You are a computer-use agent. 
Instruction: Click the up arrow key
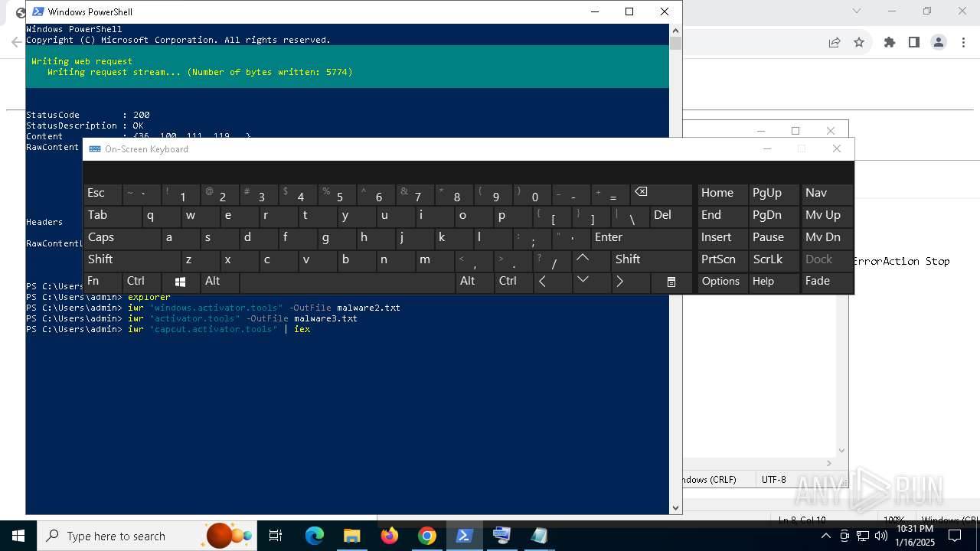coord(592,260)
